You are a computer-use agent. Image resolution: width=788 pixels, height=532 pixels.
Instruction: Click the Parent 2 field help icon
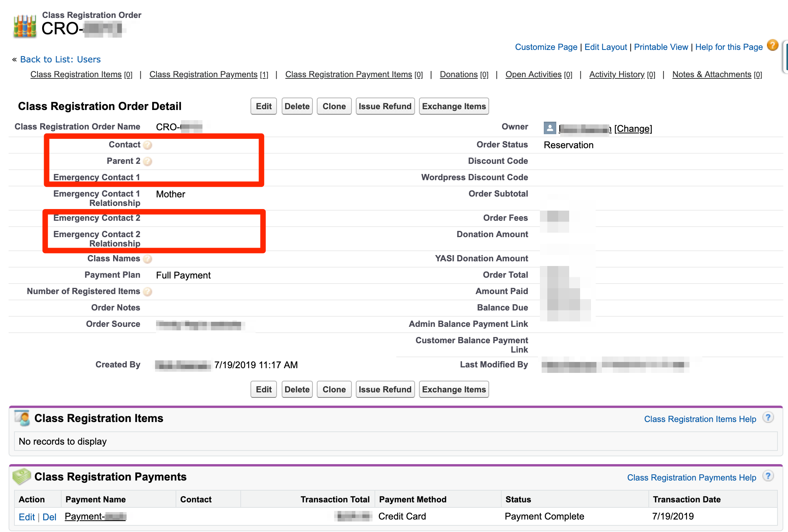coord(147,161)
